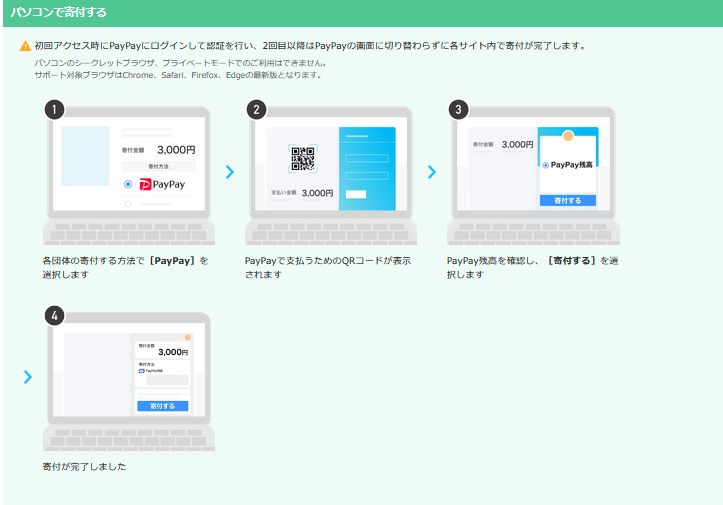Click the 初回アクセス時にPayPayにログイン notice text
Viewport: 723px width, 505px height.
310,46
